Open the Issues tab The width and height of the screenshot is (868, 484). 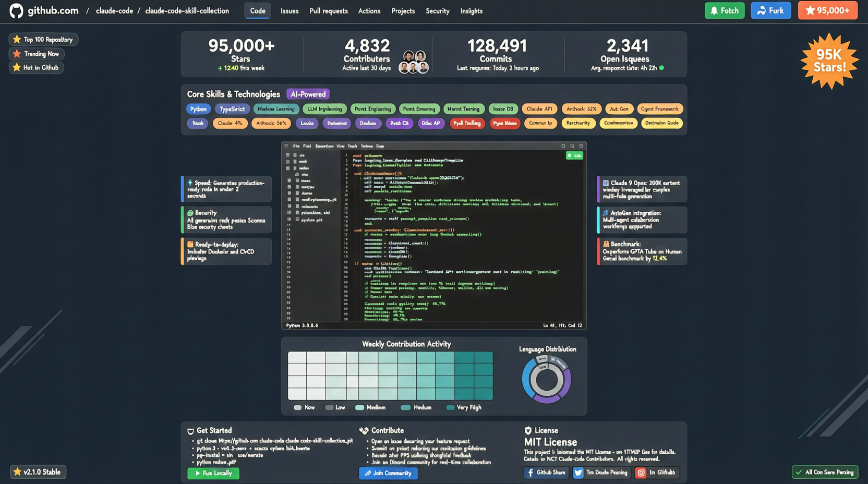click(x=290, y=11)
